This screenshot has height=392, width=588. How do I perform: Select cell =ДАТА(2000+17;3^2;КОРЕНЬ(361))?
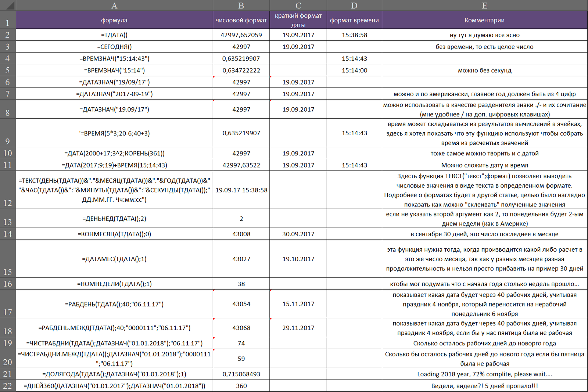coord(114,153)
